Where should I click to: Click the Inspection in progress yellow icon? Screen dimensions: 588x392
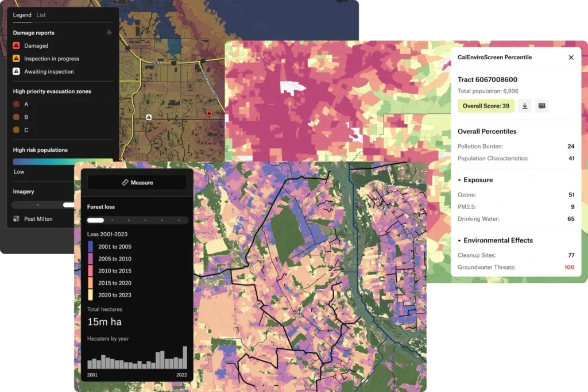click(17, 59)
